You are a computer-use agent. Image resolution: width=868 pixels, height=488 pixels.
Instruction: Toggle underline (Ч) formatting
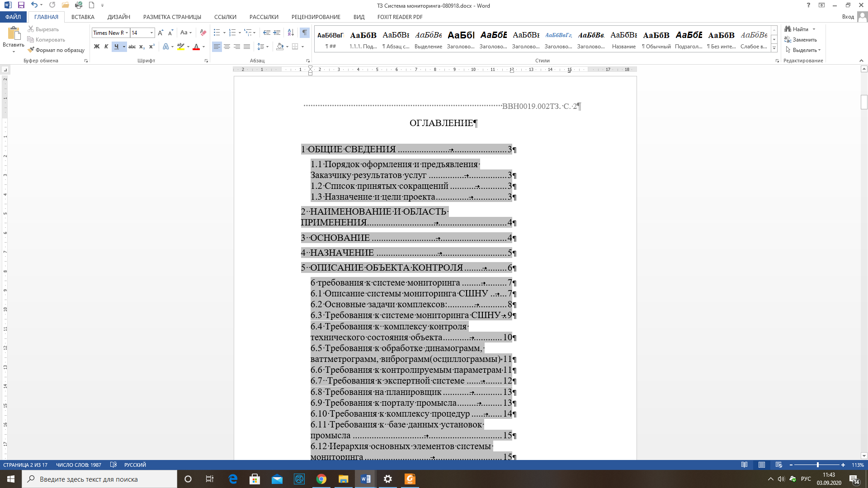[x=116, y=47]
